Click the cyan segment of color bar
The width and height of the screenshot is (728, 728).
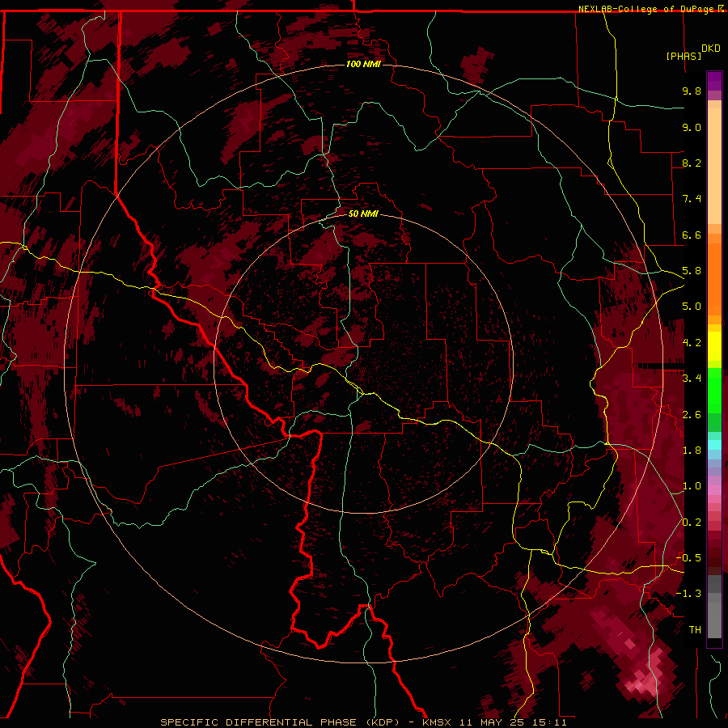pos(714,445)
